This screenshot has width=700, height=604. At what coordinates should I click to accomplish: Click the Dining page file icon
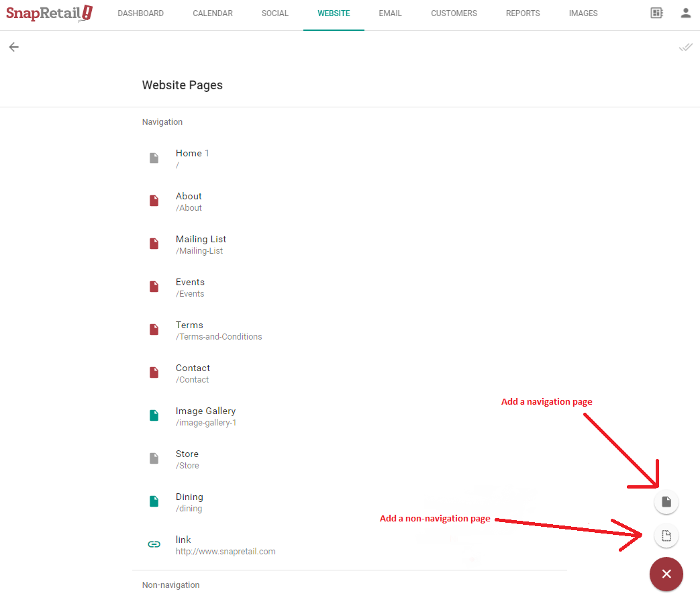154,501
